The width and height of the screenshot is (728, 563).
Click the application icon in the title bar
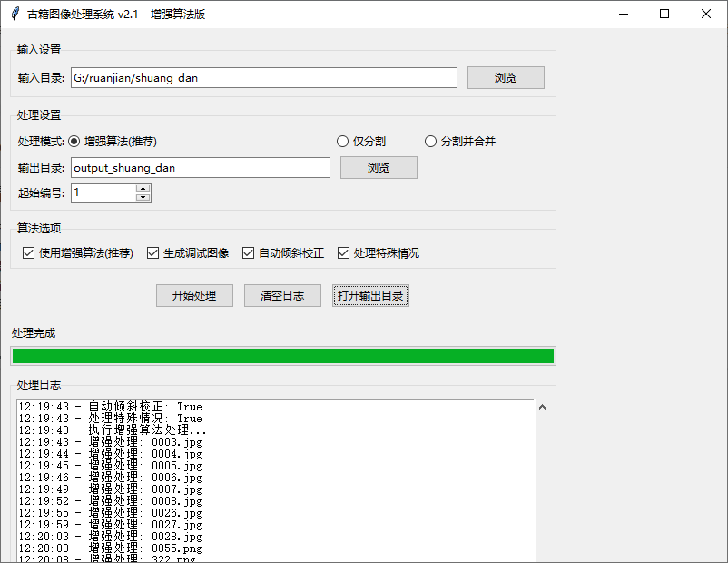(x=15, y=14)
